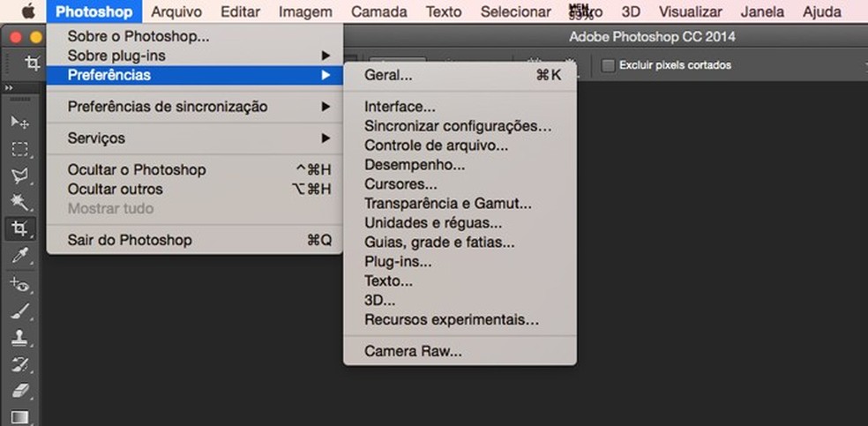The image size is (868, 426).
Task: Select the Rectangular Marquee tool
Action: (19, 148)
